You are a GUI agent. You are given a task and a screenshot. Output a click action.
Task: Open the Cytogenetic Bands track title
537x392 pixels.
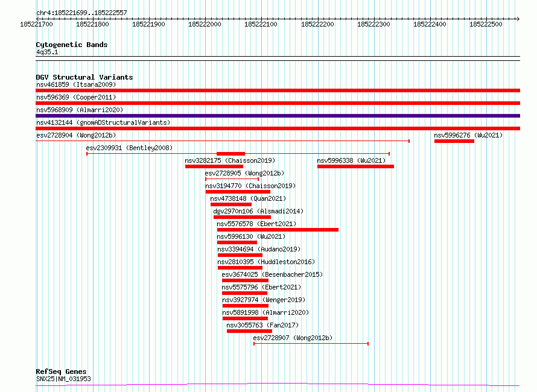click(x=71, y=45)
